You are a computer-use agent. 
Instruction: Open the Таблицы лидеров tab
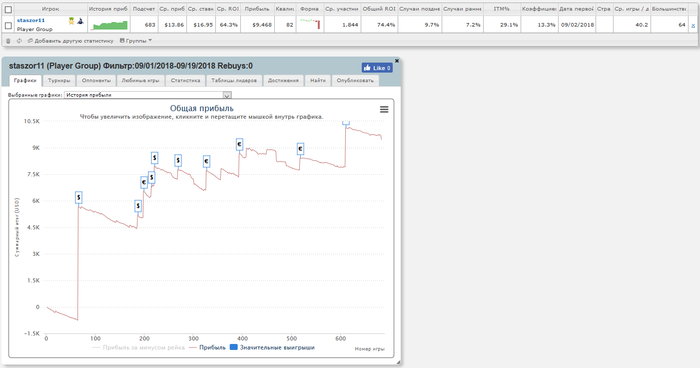point(234,80)
